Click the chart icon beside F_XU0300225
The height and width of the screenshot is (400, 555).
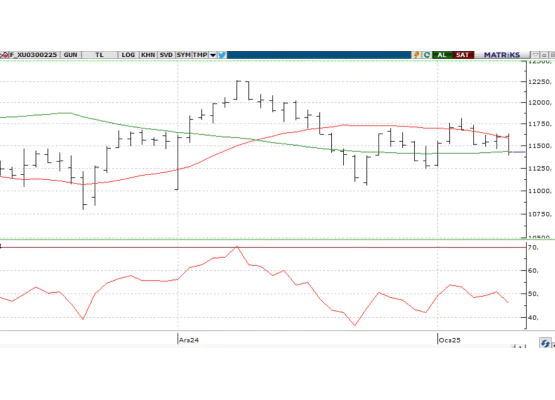pos(4,55)
